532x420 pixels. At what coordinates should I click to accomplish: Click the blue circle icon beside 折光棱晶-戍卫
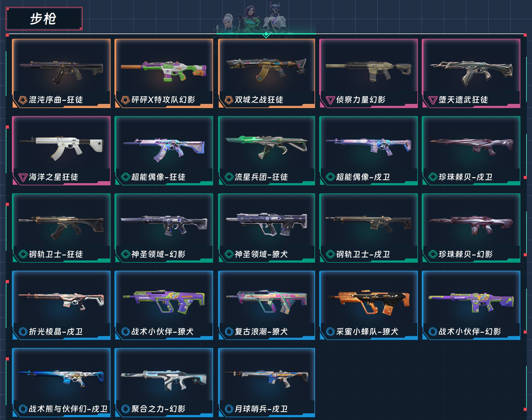23,331
